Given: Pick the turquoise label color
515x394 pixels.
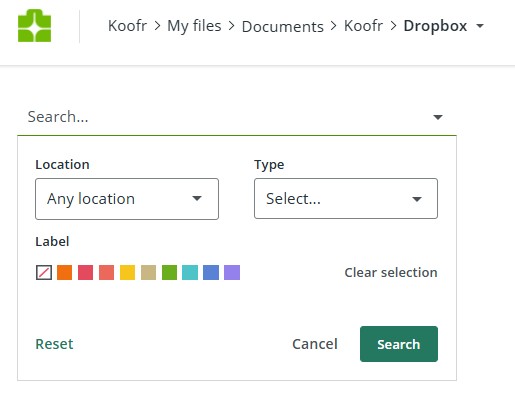Looking at the screenshot, I should pyautogui.click(x=190, y=272).
